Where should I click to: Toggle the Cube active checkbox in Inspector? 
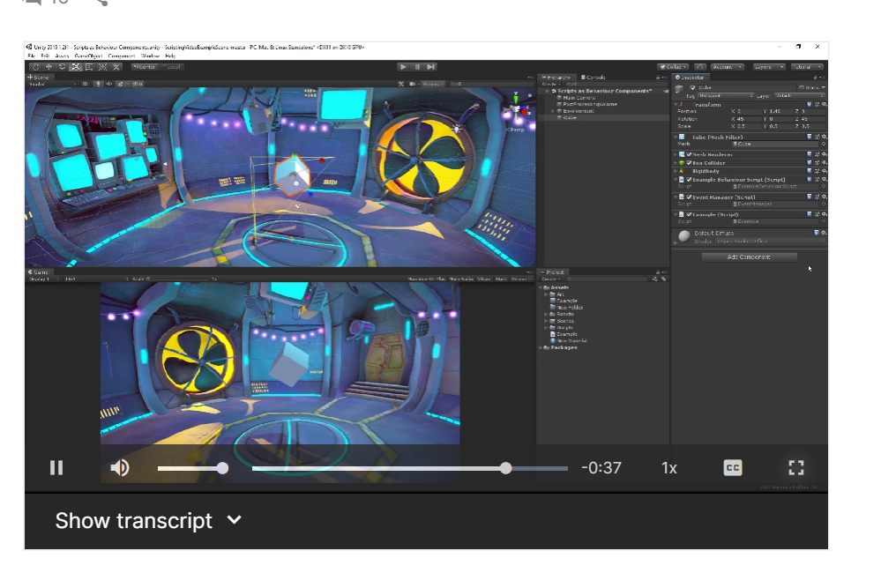[x=693, y=87]
